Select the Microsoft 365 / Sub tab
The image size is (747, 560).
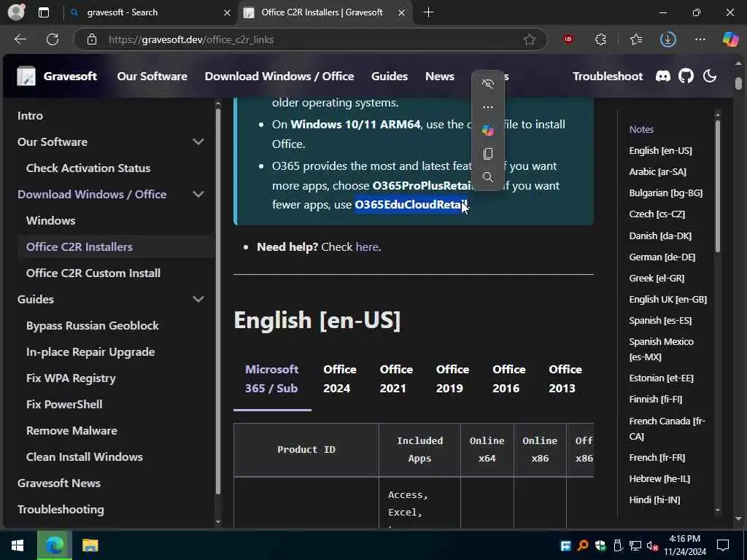(x=272, y=379)
